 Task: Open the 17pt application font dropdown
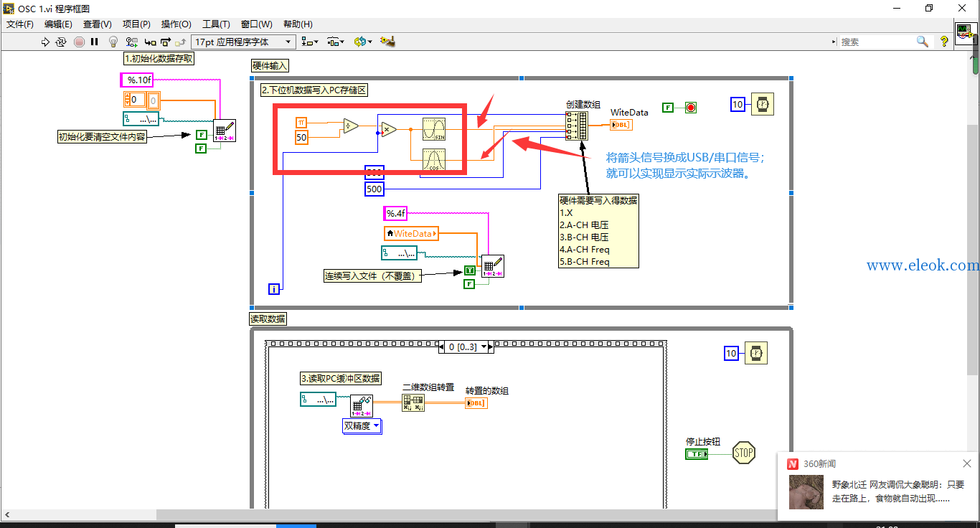(244, 42)
